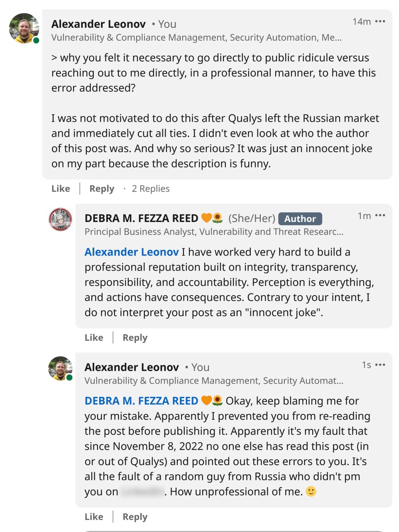Like Debra's innocent joke reply
This screenshot has width=399, height=532.
(x=94, y=337)
